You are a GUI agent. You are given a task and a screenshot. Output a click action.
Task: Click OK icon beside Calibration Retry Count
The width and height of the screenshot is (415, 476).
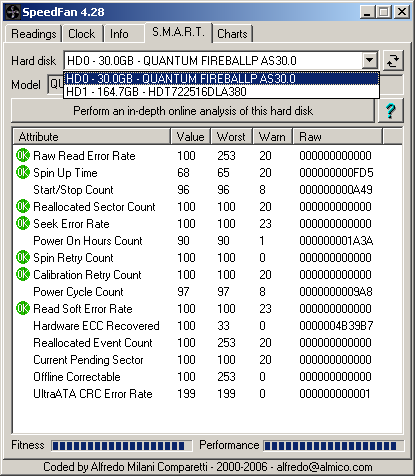click(x=23, y=275)
